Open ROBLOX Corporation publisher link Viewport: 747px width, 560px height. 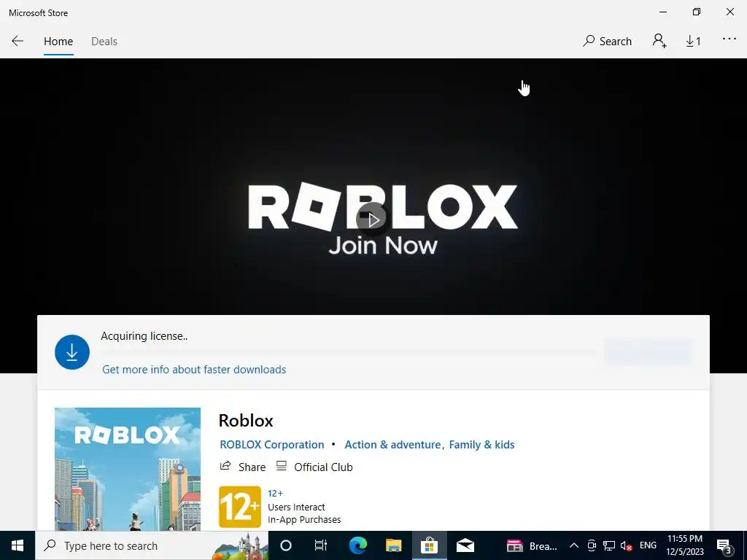point(271,445)
